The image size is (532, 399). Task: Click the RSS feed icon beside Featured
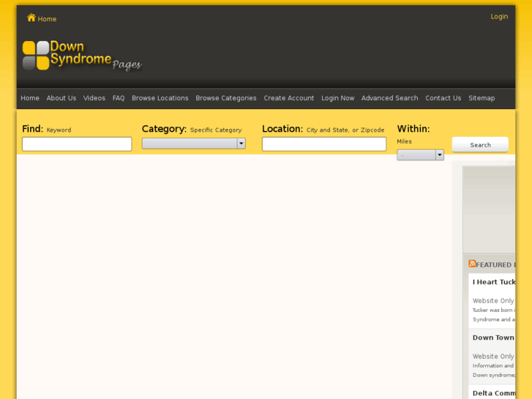pyautogui.click(x=472, y=264)
